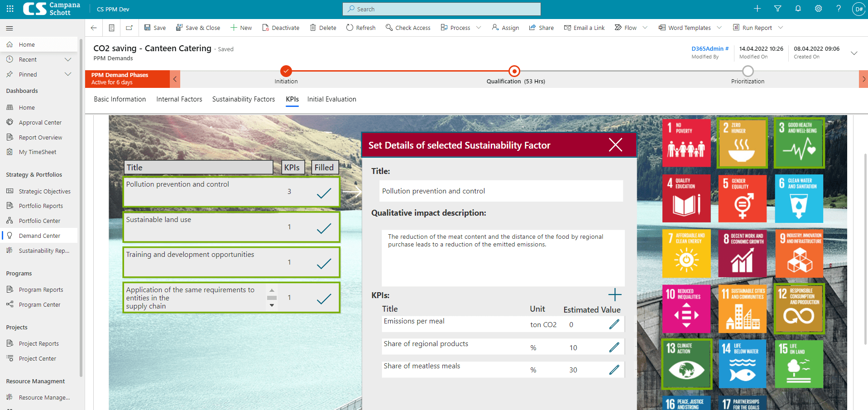Expand the record header chevron
Screen dimensions: 868x410
(x=854, y=53)
